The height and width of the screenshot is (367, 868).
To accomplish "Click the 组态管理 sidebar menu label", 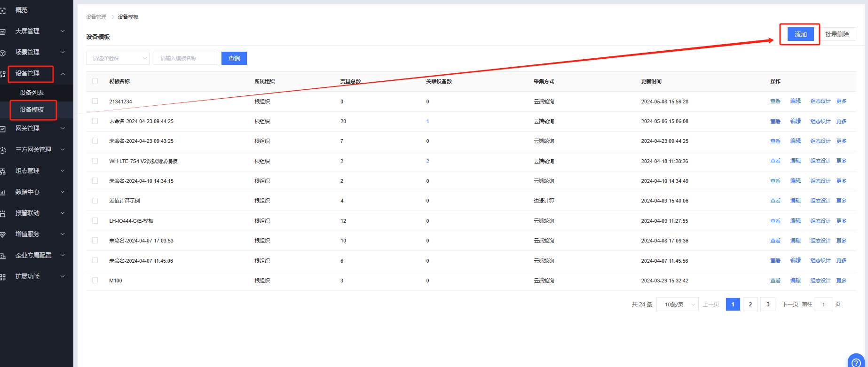I will pos(27,171).
